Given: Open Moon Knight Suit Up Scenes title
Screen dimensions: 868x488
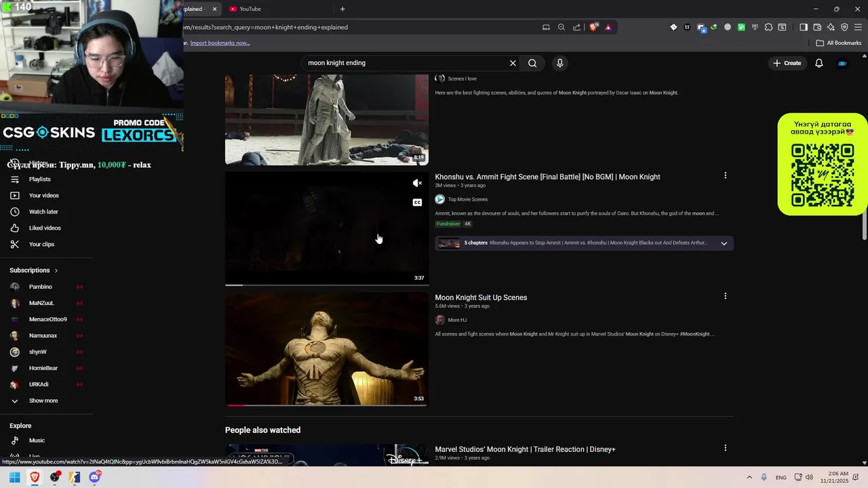Looking at the screenshot, I should click(x=481, y=298).
